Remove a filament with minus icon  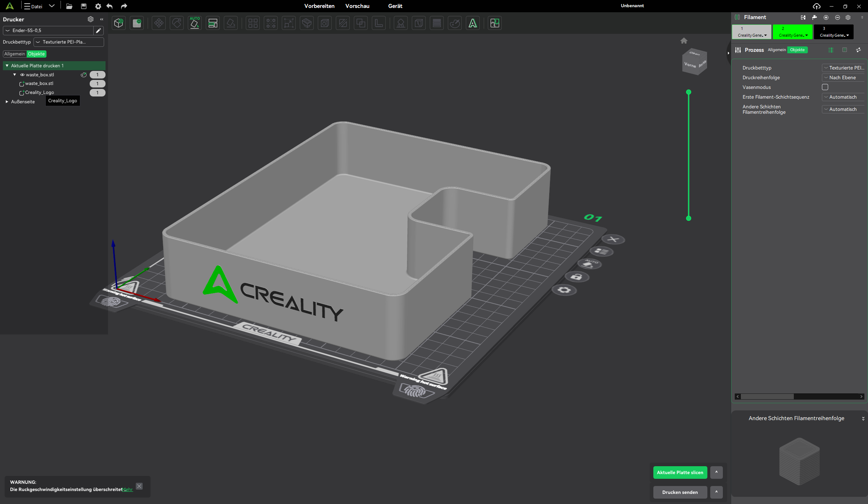click(837, 17)
